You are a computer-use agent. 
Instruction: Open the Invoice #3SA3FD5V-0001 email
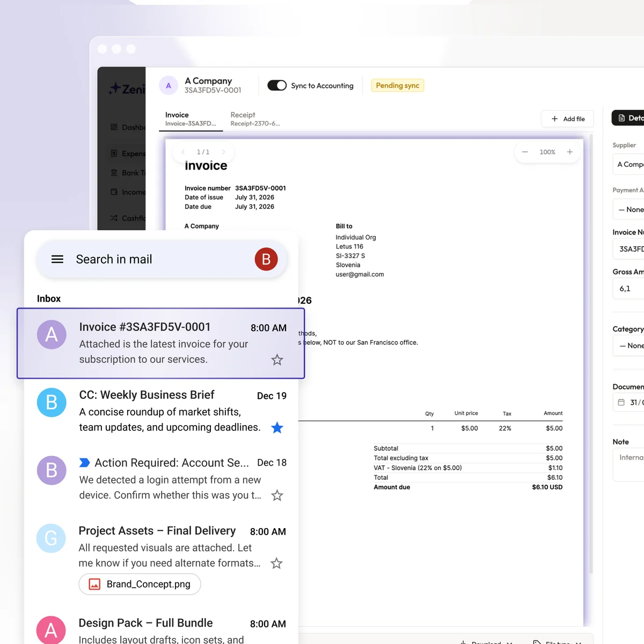[161, 343]
